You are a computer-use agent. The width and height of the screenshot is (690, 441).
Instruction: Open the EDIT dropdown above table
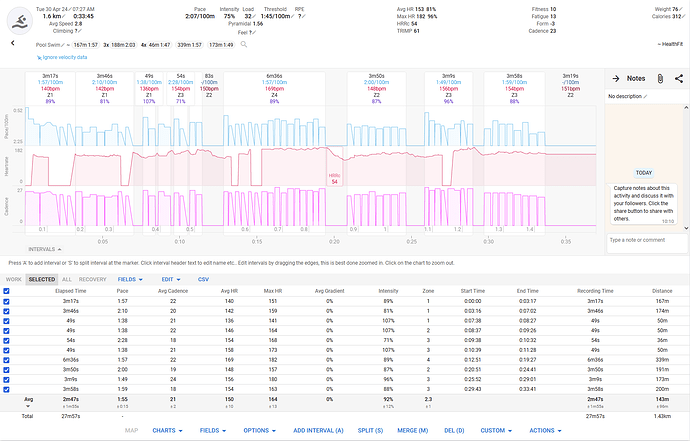[x=171, y=279]
